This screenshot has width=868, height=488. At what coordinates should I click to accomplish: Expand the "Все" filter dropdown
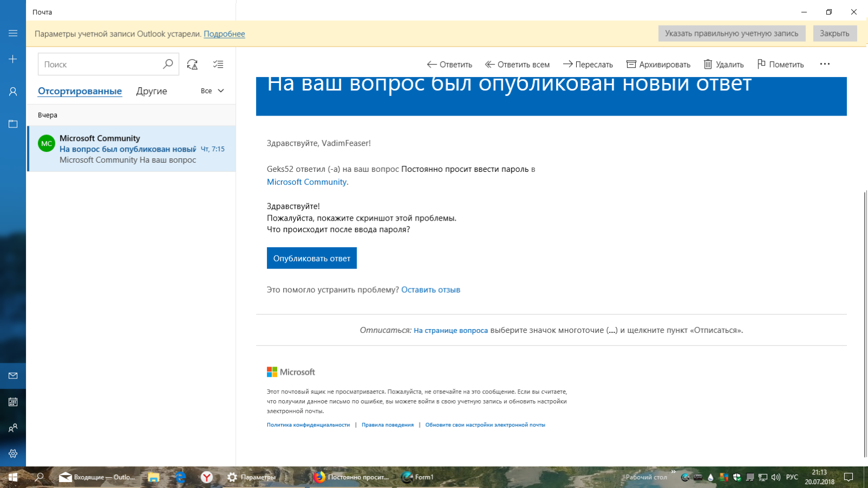click(212, 91)
